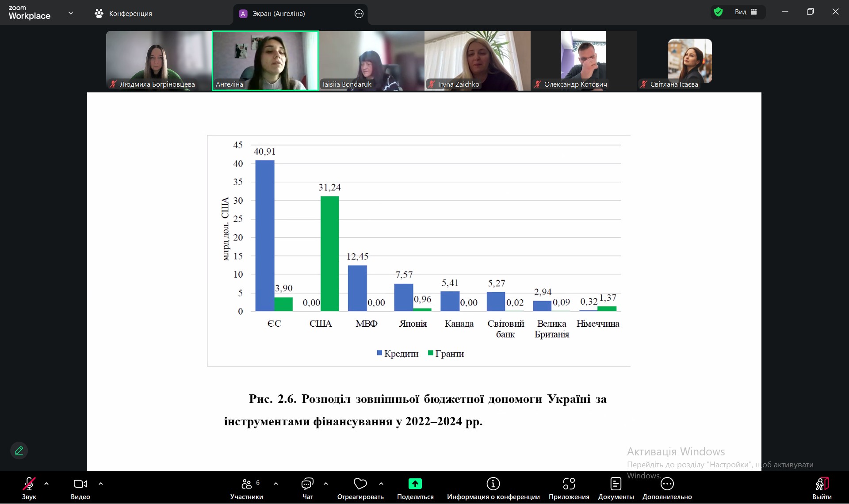Expand audio options arrow next to Звук

point(46,484)
